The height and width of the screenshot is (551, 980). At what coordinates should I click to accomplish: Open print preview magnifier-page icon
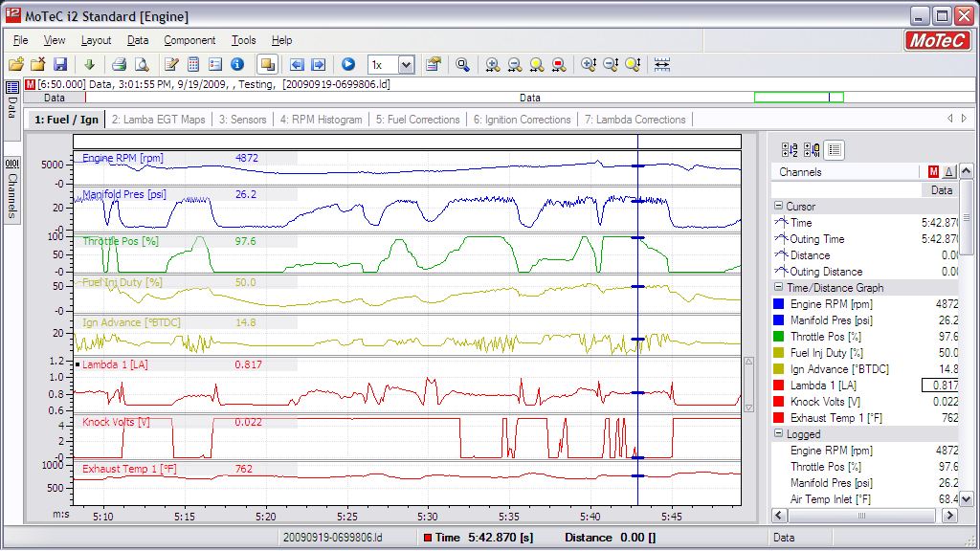click(x=142, y=64)
